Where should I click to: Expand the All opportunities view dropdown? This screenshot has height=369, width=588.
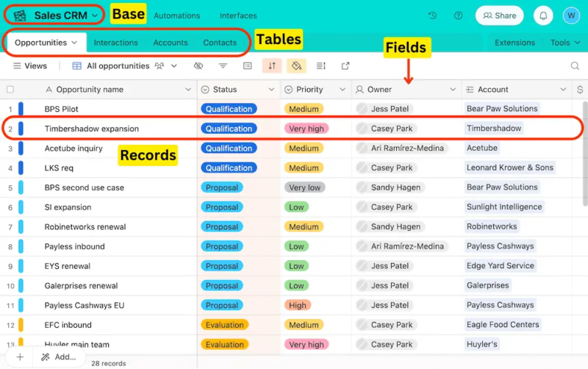point(174,66)
